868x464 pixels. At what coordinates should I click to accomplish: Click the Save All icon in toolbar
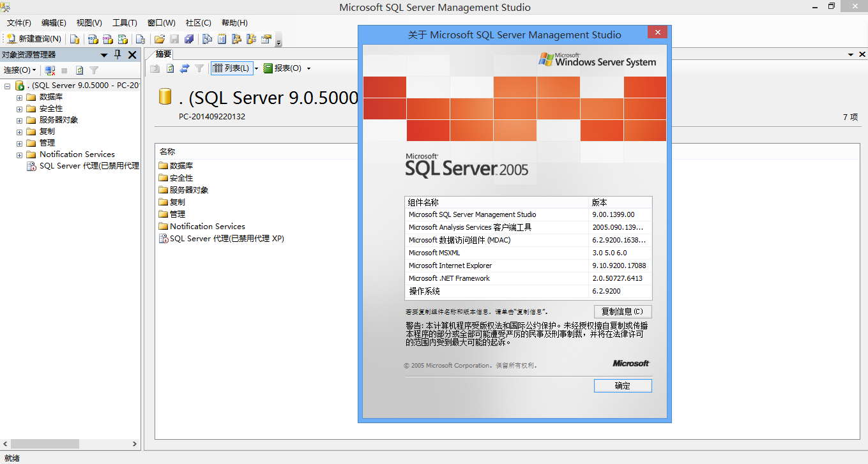point(190,39)
